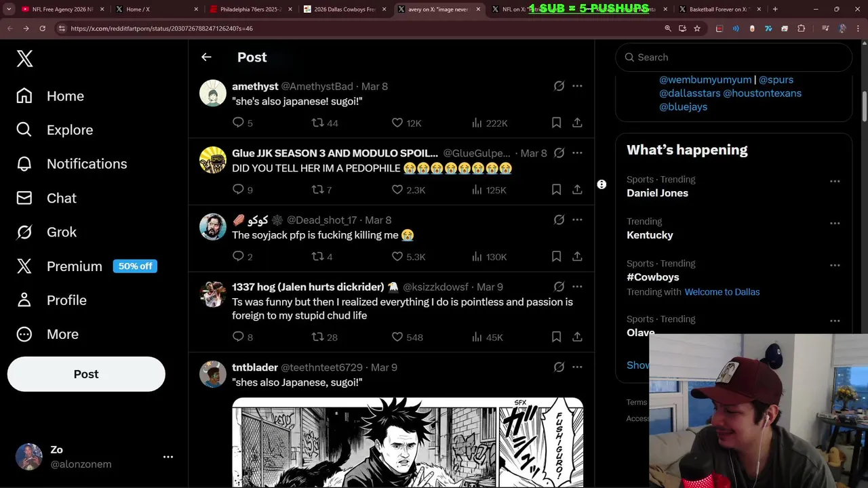Open the #Cowboys trend
The image size is (868, 488).
tap(652, 277)
